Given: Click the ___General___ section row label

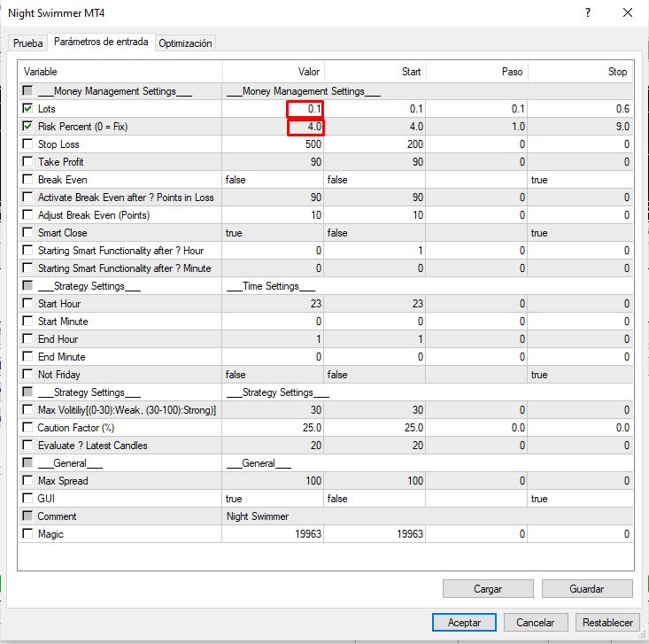Looking at the screenshot, I should coord(70,463).
